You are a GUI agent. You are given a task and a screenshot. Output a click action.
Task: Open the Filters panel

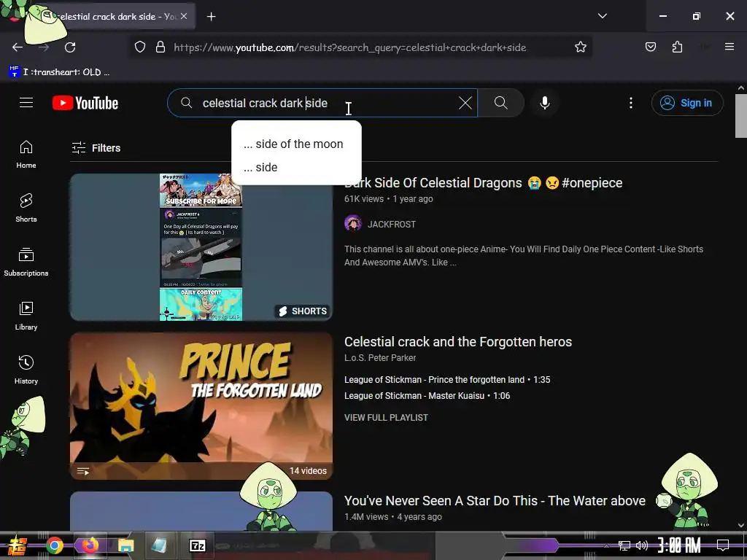pyautogui.click(x=96, y=148)
